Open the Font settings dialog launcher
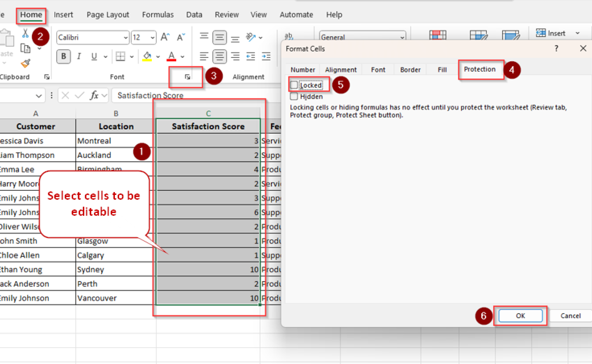The image size is (592, 364). [187, 77]
